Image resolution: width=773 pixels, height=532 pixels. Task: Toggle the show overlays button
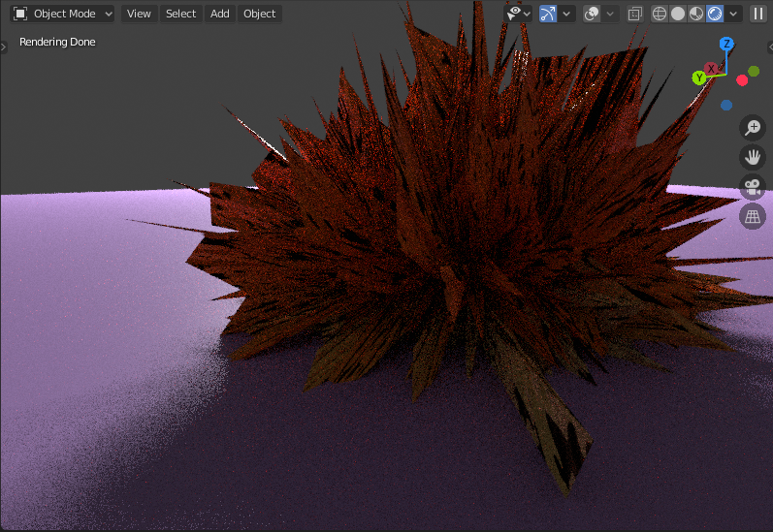[x=591, y=14]
